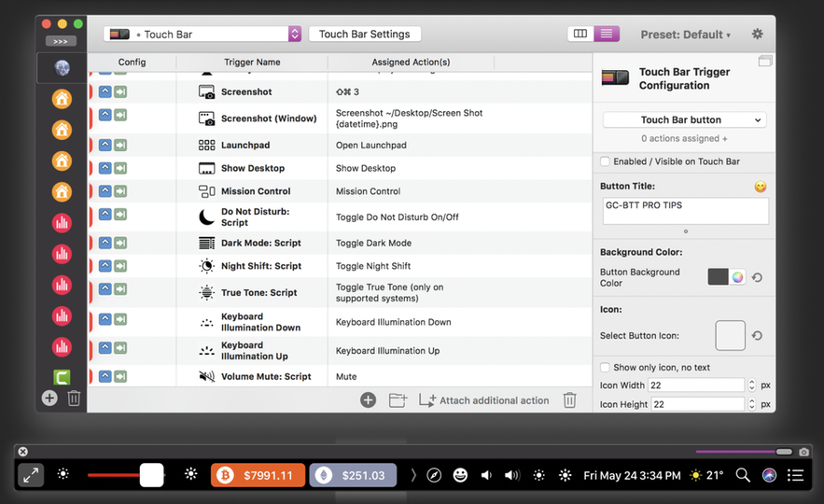Delete selected app with sidebar trash icon

pos(74,399)
